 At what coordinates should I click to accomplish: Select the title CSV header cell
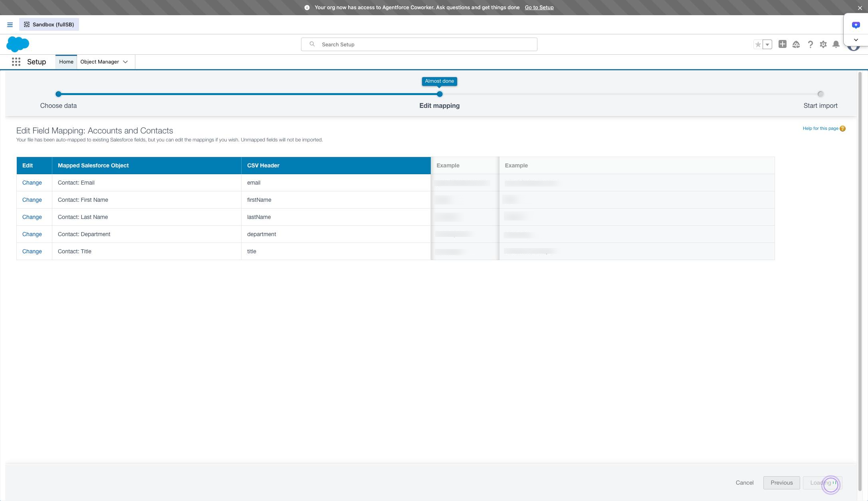(336, 251)
